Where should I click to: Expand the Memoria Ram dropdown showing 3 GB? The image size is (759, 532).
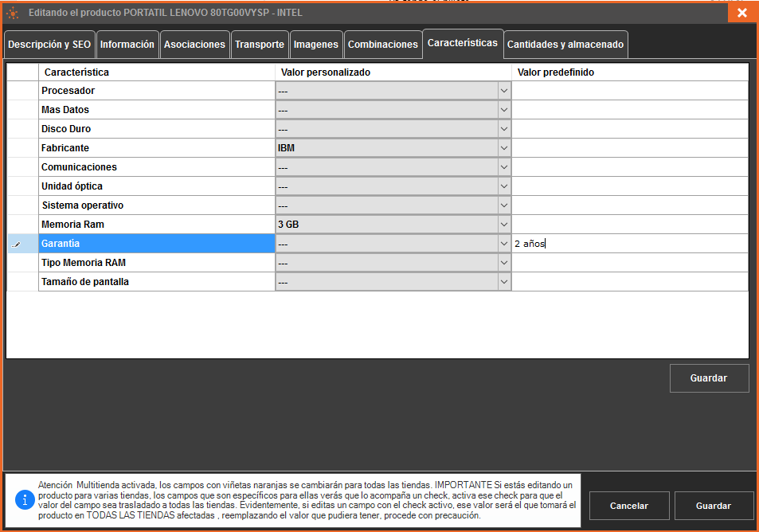click(x=503, y=225)
